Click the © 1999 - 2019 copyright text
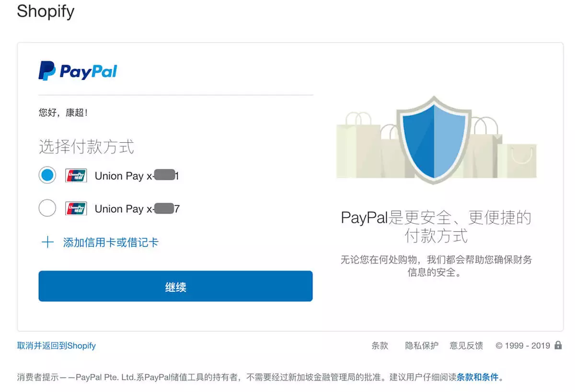This screenshot has width=575, height=392. [523, 346]
